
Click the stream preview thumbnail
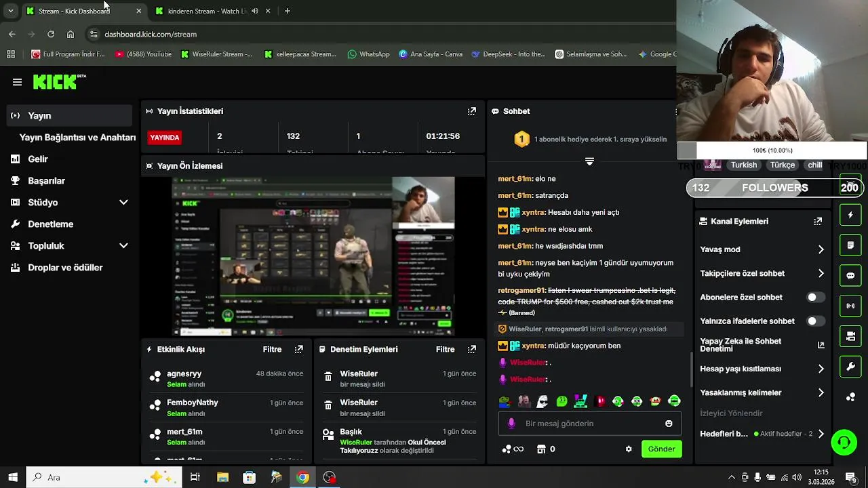click(313, 256)
